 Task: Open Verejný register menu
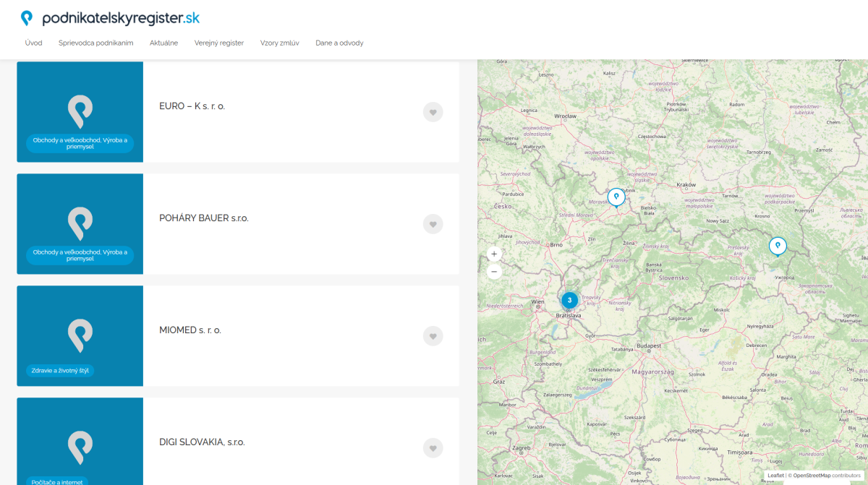click(x=219, y=43)
